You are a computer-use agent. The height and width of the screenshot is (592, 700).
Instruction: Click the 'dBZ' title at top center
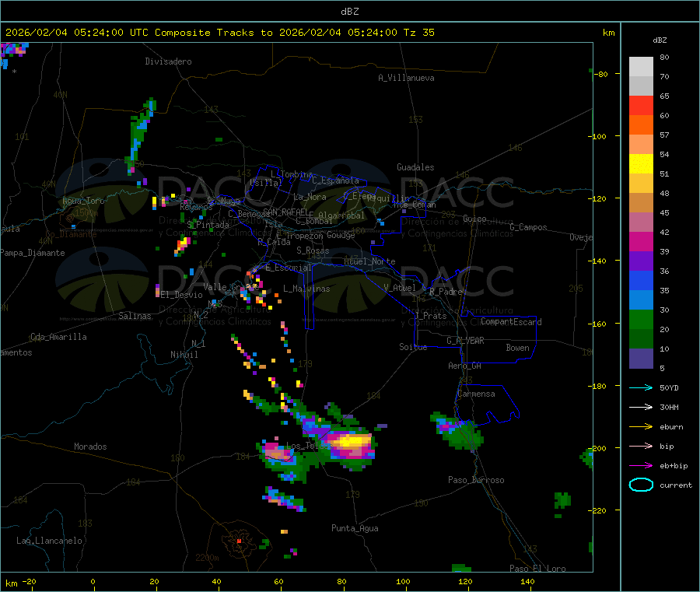(349, 11)
